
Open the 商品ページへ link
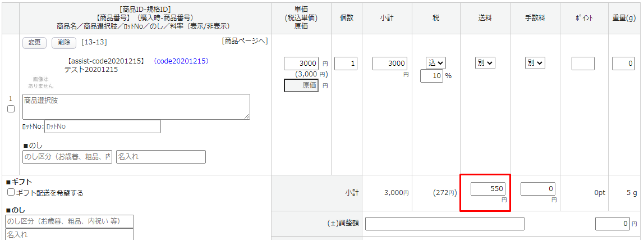click(245, 41)
